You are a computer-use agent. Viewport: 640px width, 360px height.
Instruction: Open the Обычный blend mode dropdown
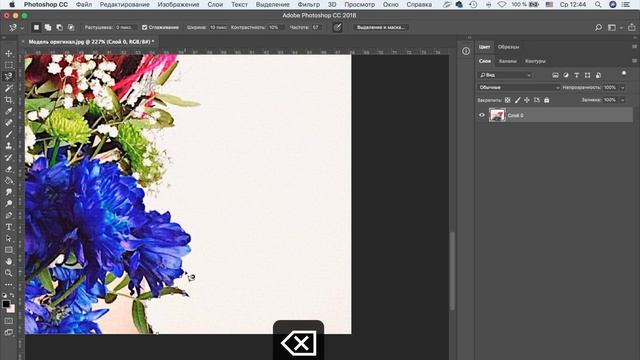[x=518, y=87]
